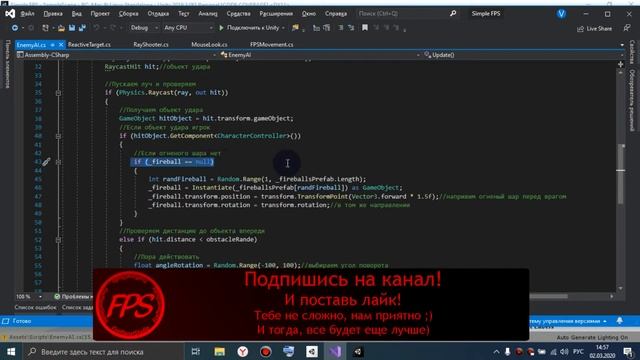Open the Средства menu
The image size is (640, 360).
click(x=239, y=13)
